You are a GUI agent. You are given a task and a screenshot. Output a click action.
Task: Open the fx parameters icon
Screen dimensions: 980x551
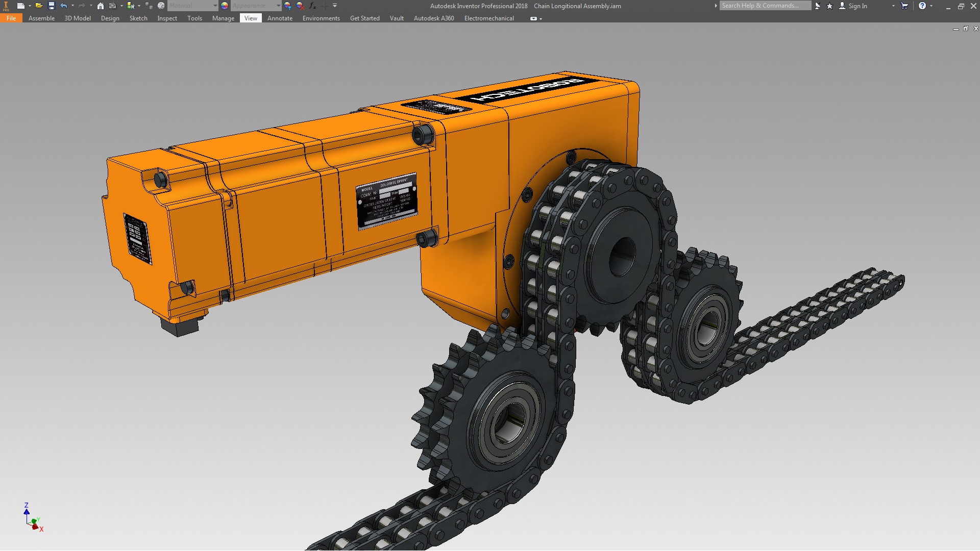click(x=312, y=6)
